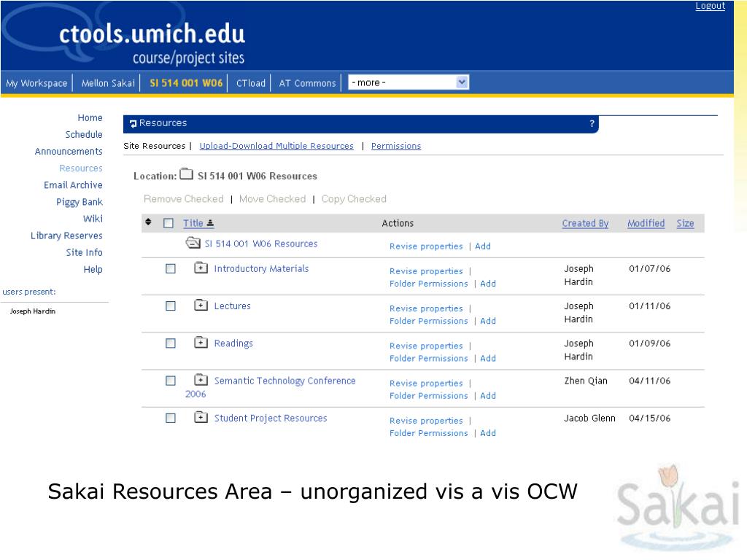Check the Semantic Technology Conference checkbox
The image size is (747, 560).
click(171, 381)
